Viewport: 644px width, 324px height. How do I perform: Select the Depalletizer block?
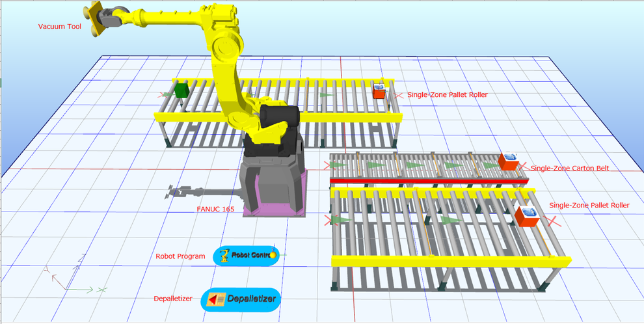[241, 299]
